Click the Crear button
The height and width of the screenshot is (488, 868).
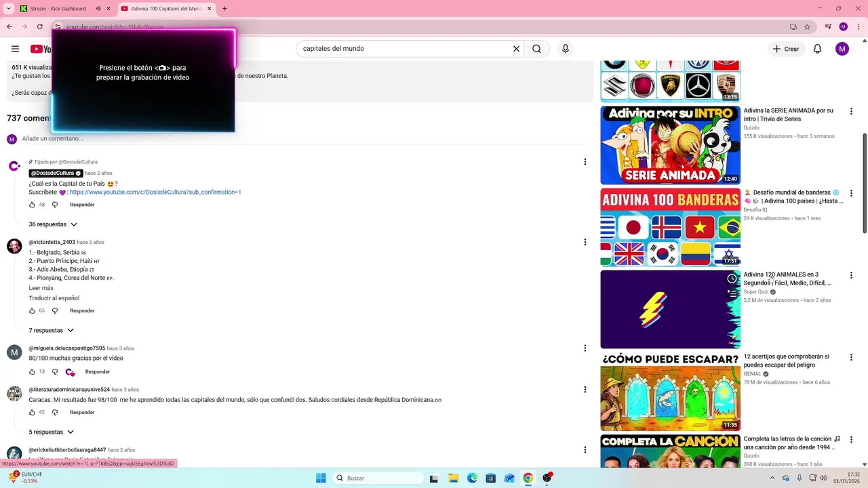pyautogui.click(x=786, y=49)
